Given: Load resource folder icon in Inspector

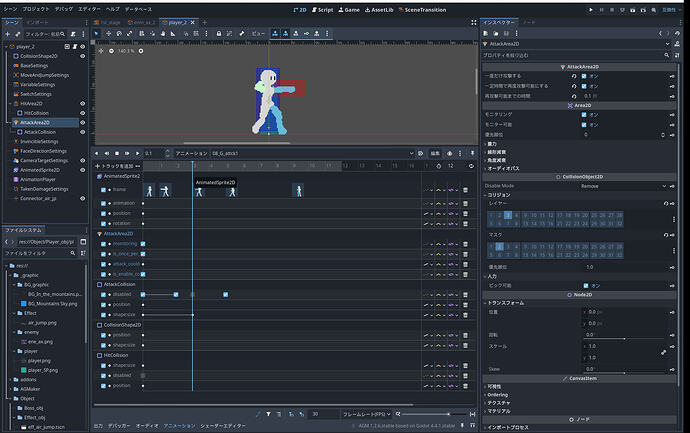Looking at the screenshot, I should click(496, 33).
